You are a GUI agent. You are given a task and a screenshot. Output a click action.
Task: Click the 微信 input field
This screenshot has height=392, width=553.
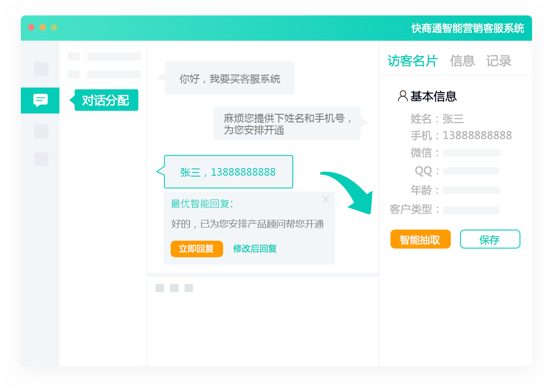(x=471, y=153)
